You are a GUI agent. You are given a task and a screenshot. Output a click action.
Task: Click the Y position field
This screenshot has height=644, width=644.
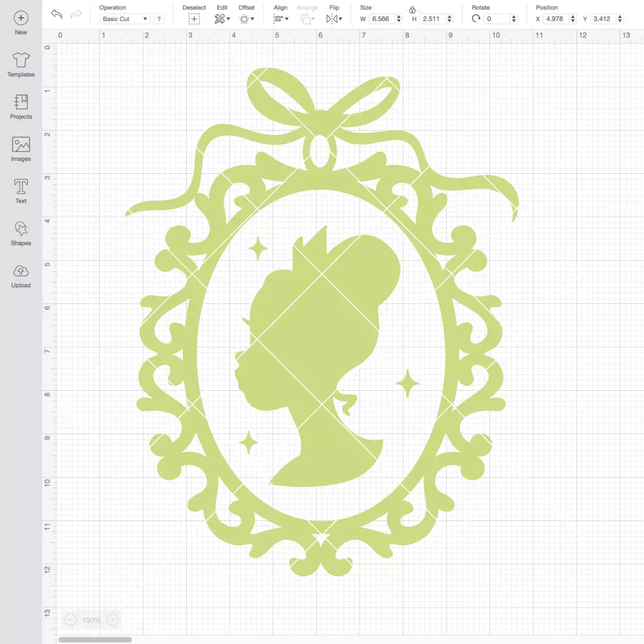pyautogui.click(x=603, y=19)
